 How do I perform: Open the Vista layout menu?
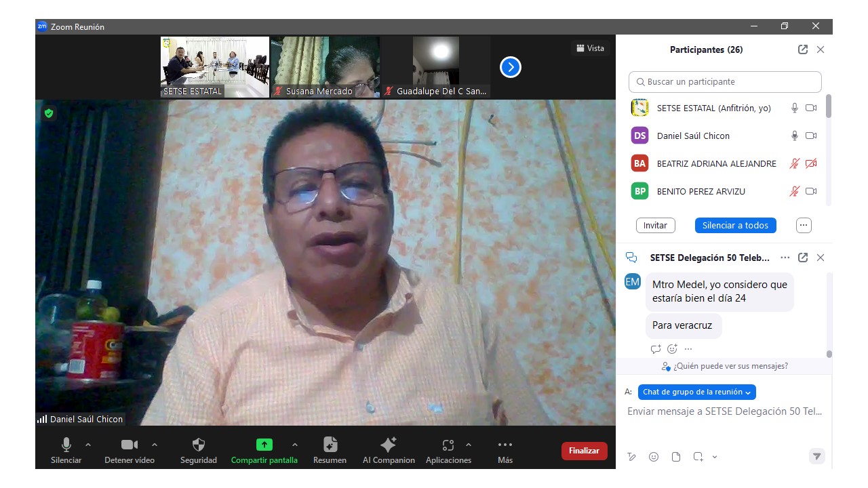[590, 48]
